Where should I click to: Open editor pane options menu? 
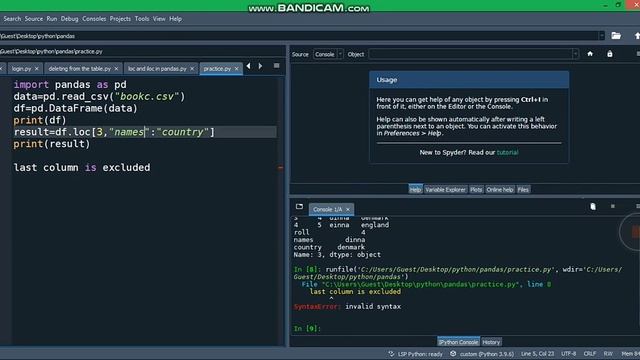click(x=276, y=66)
